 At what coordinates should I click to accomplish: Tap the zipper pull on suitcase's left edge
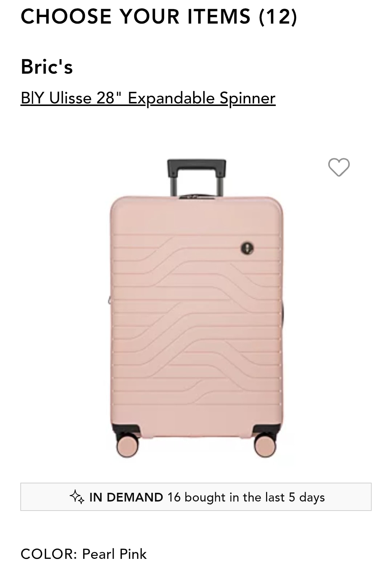[x=110, y=300]
